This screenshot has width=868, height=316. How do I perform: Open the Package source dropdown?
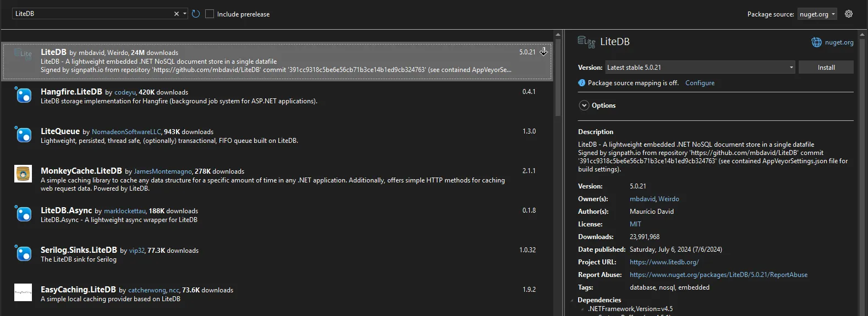coord(817,14)
